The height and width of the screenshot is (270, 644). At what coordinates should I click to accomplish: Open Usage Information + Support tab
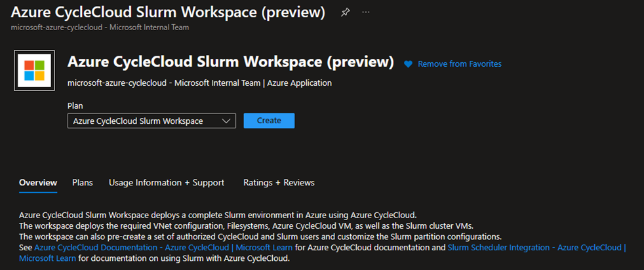point(167,183)
